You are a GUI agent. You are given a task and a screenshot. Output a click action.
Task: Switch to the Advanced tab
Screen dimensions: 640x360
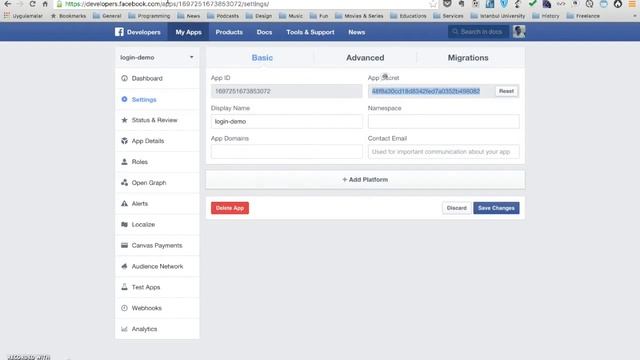(x=365, y=58)
